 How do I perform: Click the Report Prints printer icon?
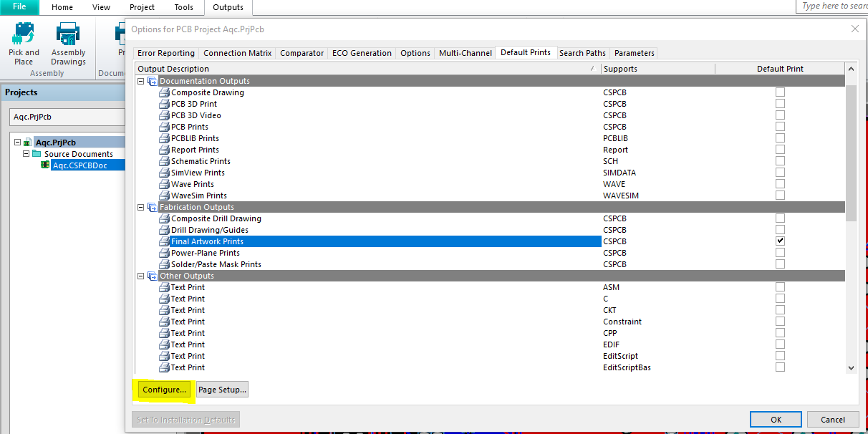tap(165, 150)
